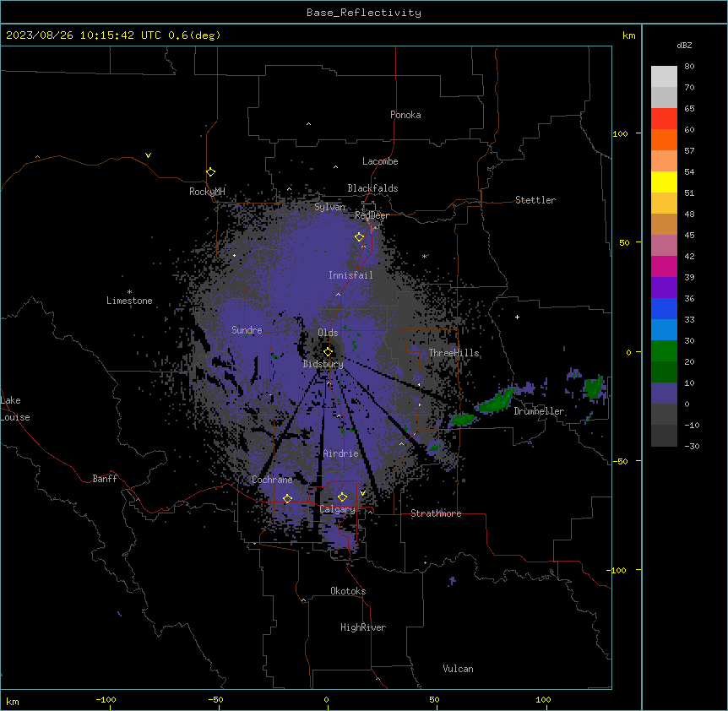Click the Strathmore town label
This screenshot has width=728, height=711.
(436, 513)
